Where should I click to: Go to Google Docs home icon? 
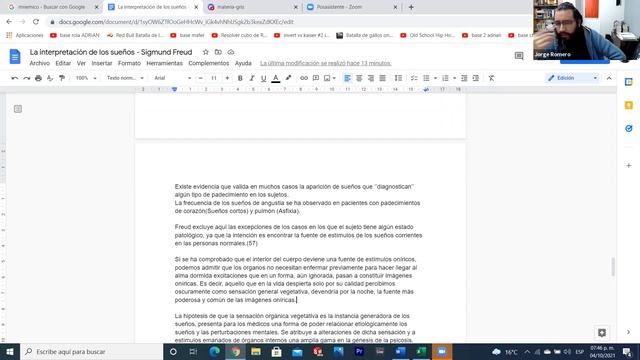pos(15,56)
